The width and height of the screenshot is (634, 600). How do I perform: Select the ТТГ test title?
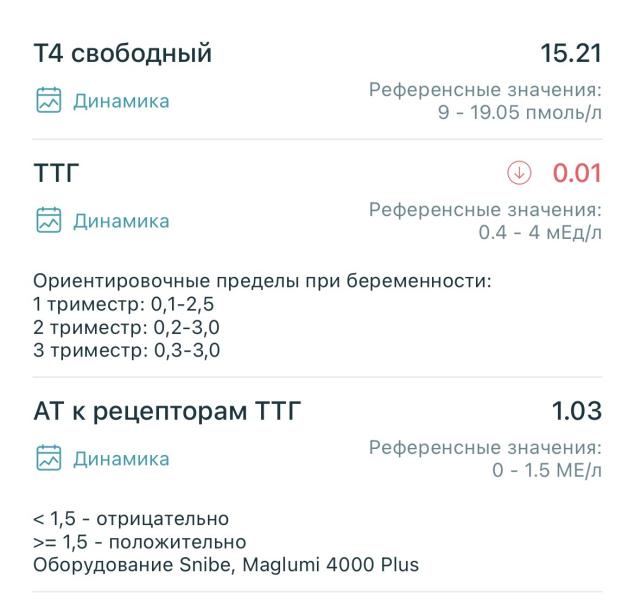click(x=56, y=173)
